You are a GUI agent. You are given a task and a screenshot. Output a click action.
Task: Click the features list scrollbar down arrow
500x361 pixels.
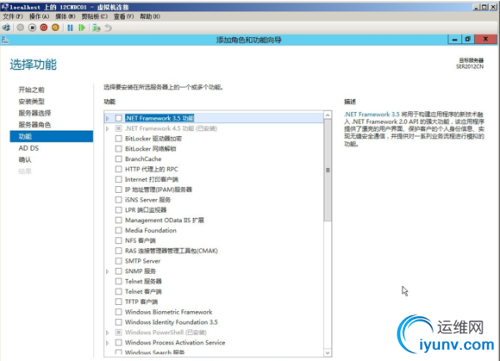coord(328,353)
